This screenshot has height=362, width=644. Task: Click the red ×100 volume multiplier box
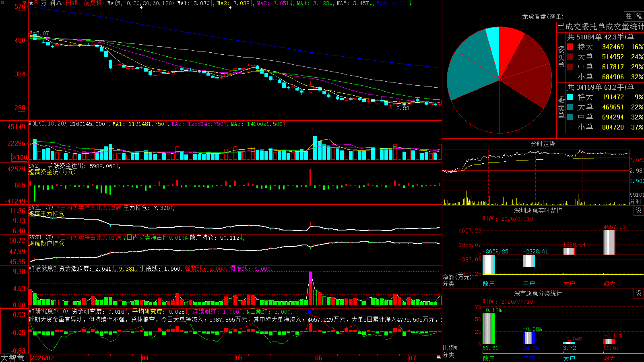pos(20,158)
